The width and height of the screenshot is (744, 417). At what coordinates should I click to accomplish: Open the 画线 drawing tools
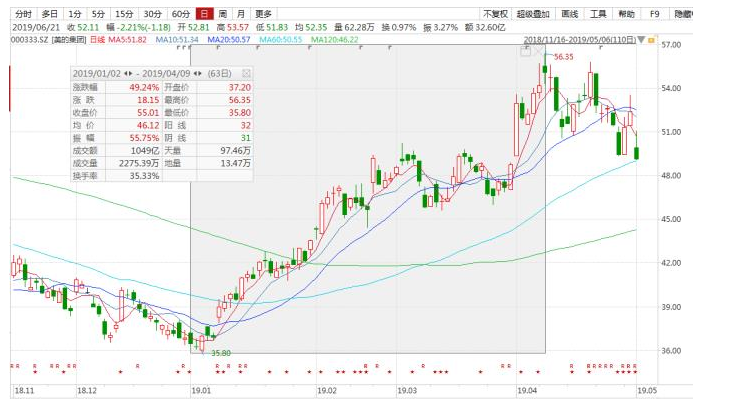tap(569, 15)
